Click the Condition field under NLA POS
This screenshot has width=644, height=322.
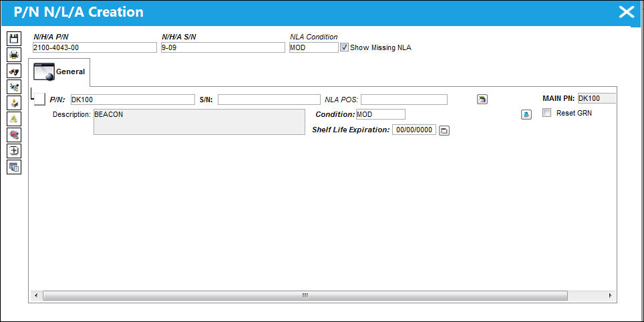[x=380, y=114]
